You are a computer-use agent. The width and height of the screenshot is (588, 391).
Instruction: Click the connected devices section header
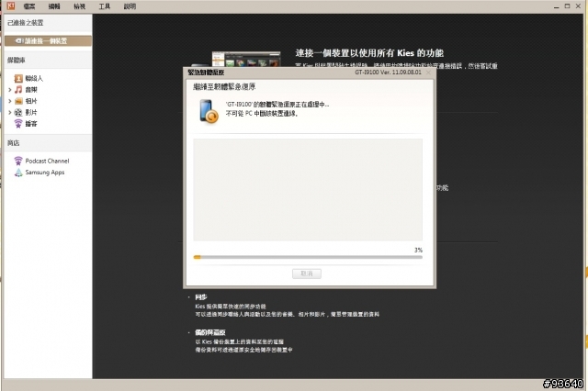[x=48, y=23]
